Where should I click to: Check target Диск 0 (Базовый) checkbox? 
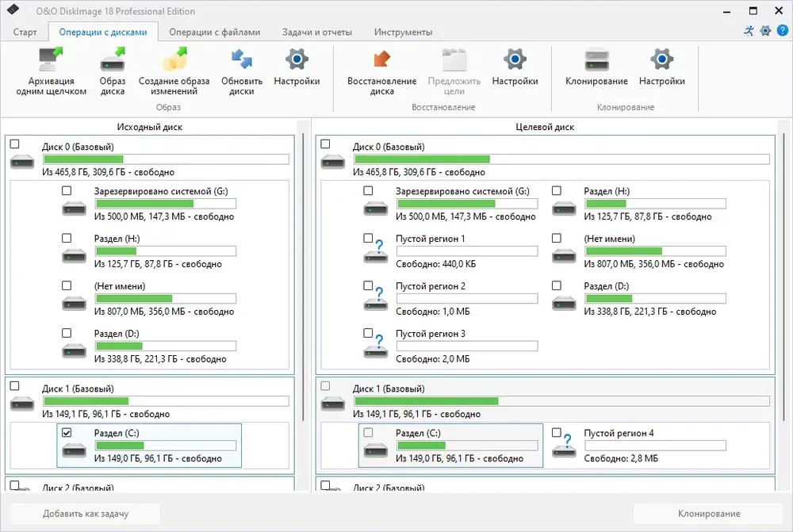pyautogui.click(x=325, y=144)
